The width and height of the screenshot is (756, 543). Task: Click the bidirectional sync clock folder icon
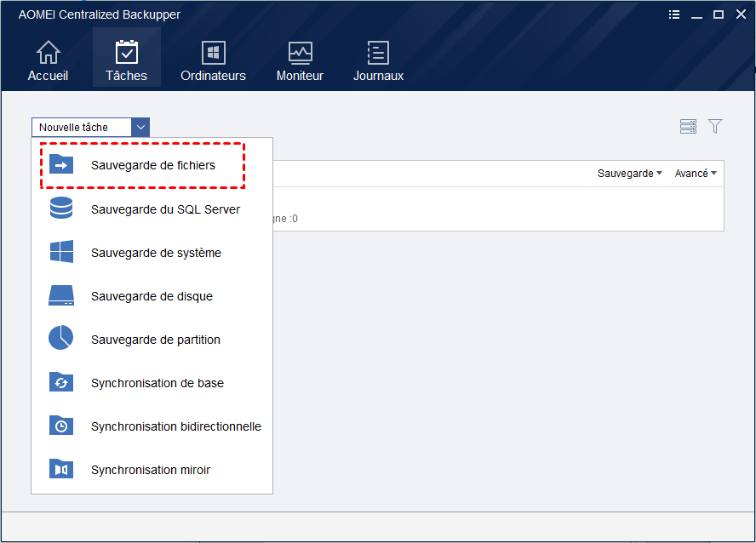[61, 425]
